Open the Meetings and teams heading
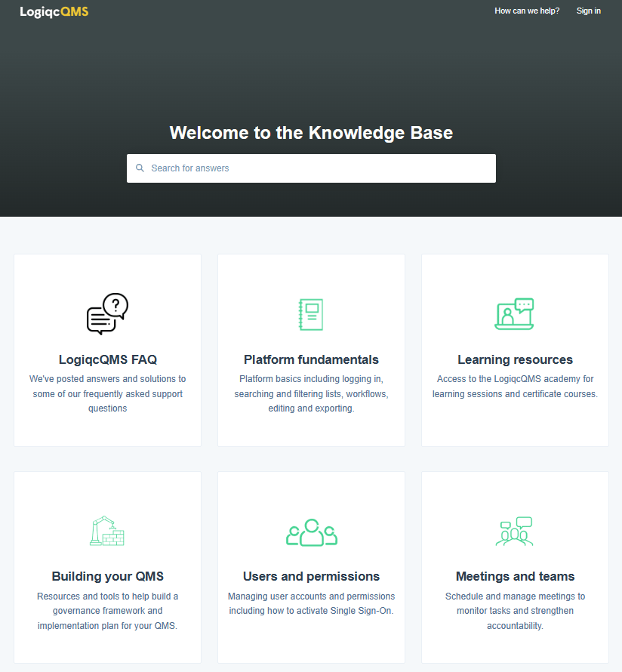This screenshot has width=622, height=672. coord(515,576)
